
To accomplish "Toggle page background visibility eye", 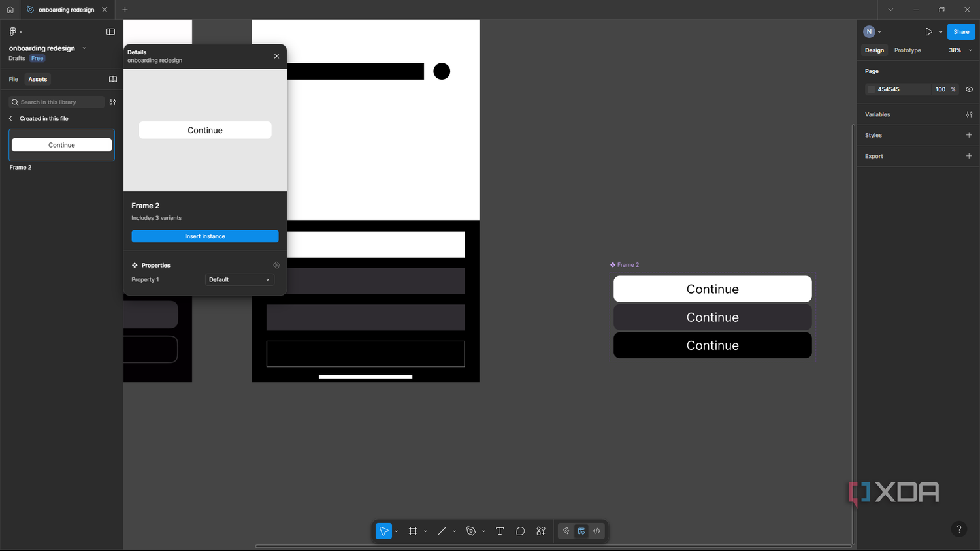I will pyautogui.click(x=969, y=89).
